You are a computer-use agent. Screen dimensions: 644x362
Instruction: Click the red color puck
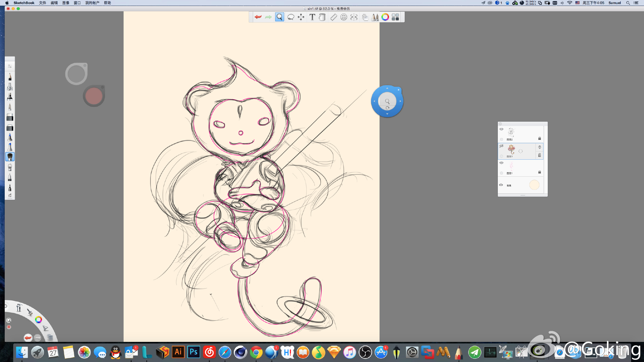(x=94, y=96)
